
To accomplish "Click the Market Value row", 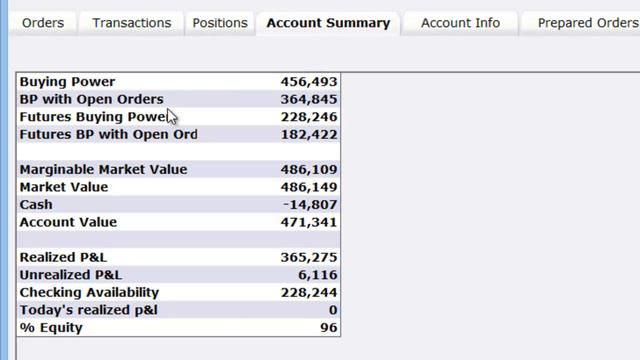I will point(178,187).
